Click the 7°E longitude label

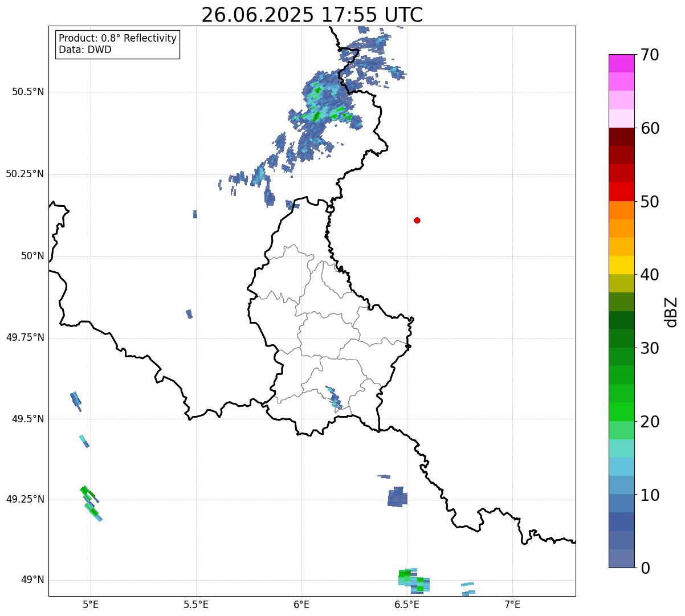(512, 604)
